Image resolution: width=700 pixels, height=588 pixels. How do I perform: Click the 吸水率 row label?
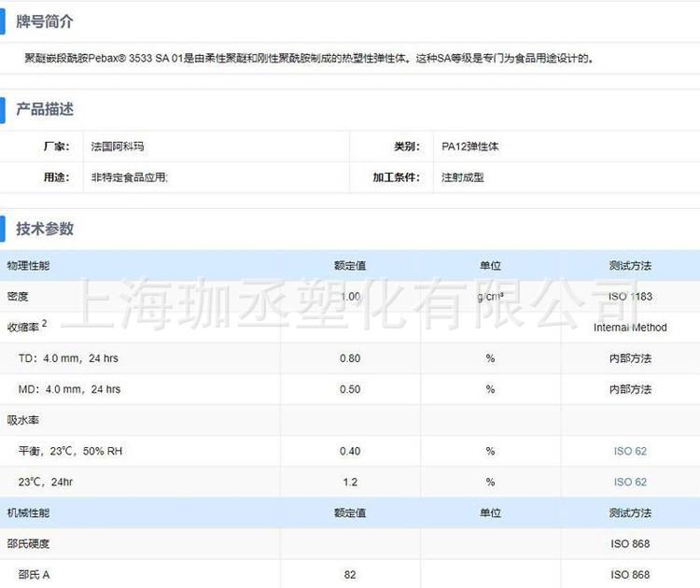coord(22,420)
